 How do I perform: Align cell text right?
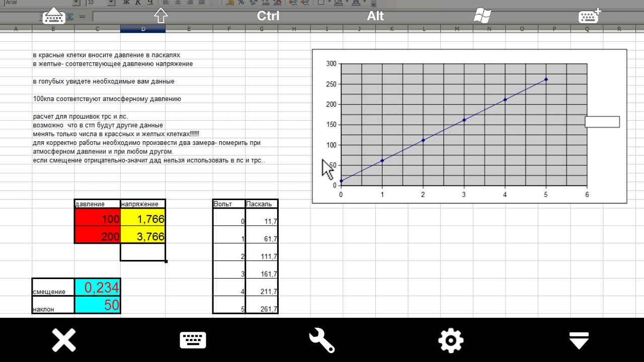coord(190,3)
